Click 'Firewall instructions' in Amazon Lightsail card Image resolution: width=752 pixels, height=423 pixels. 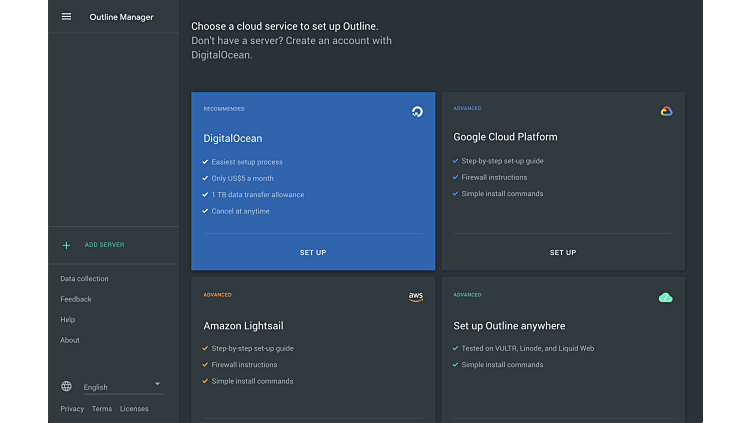[244, 365]
